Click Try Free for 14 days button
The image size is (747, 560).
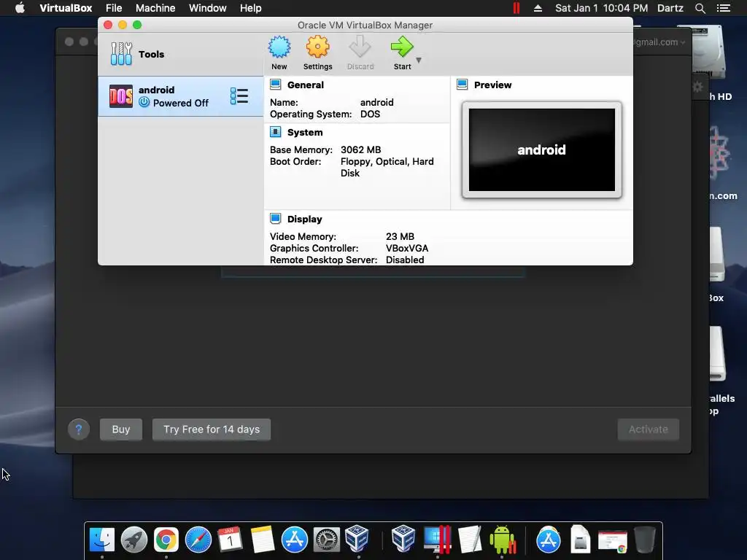(x=212, y=429)
